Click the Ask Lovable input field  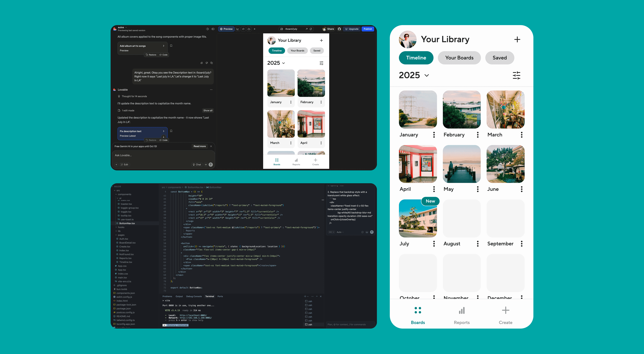pyautogui.click(x=162, y=155)
